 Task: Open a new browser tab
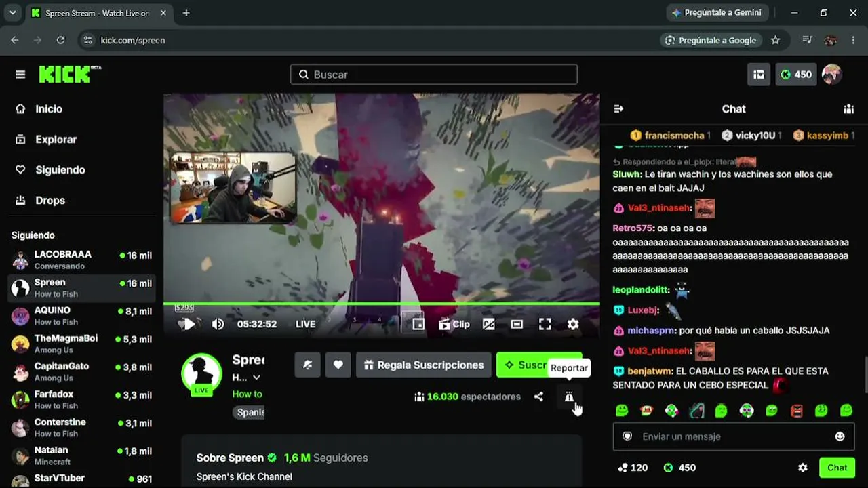186,13
